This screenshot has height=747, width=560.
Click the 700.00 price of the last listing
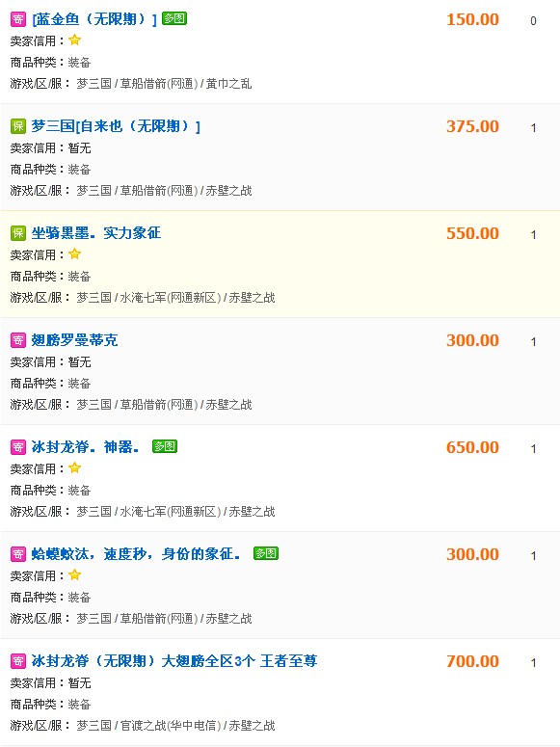472,661
